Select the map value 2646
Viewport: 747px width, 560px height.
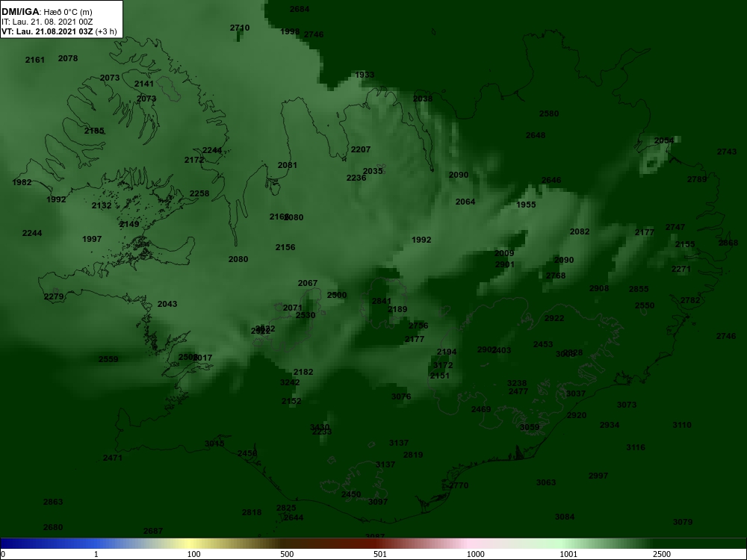click(551, 180)
